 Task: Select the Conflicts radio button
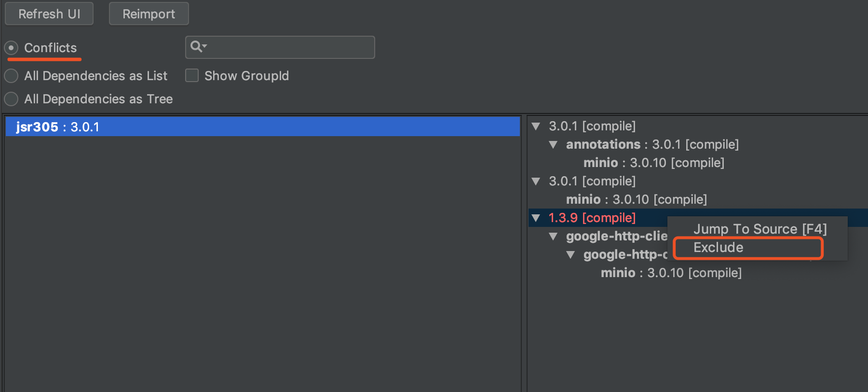coord(12,48)
